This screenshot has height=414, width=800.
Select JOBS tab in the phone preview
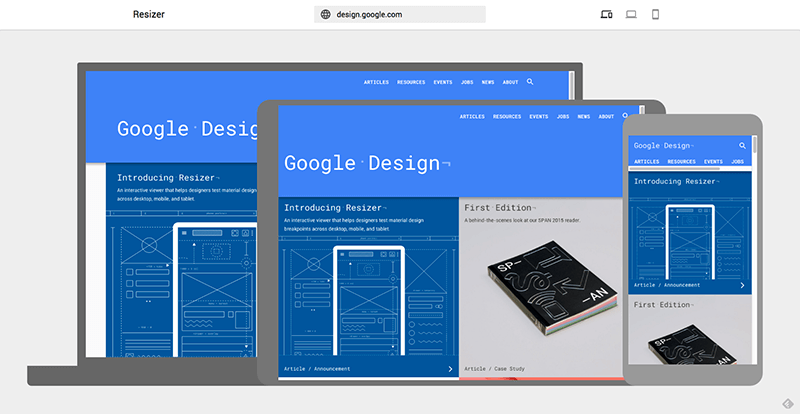(737, 161)
